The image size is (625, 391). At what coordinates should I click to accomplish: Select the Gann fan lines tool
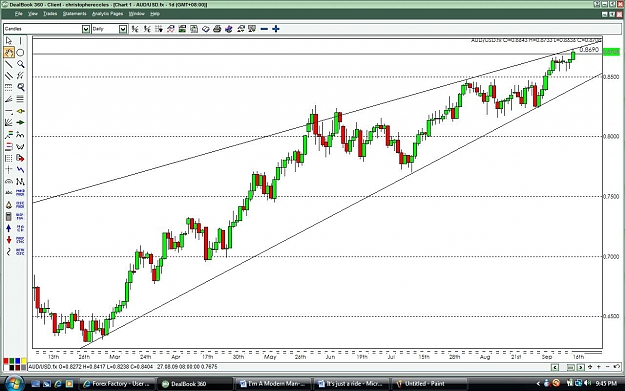click(9, 122)
